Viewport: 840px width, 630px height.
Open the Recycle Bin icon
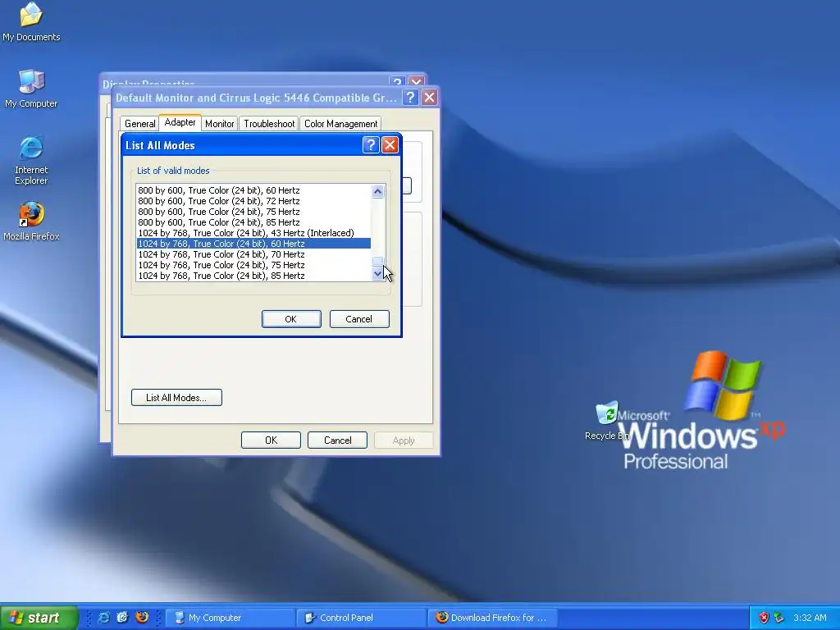(606, 421)
